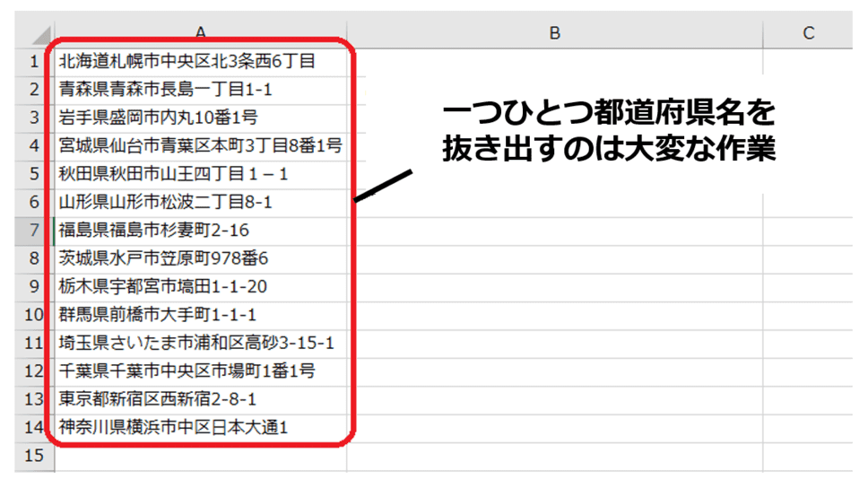Select row 15 header

coord(35,456)
